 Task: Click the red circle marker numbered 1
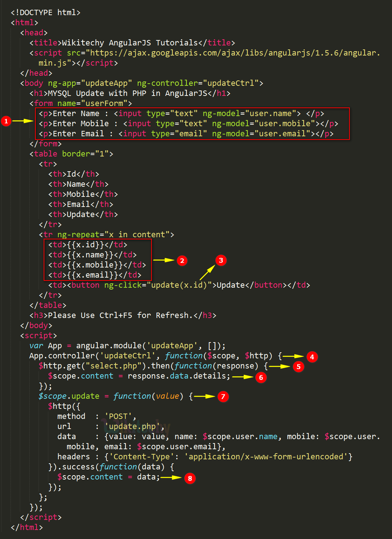(x=6, y=121)
